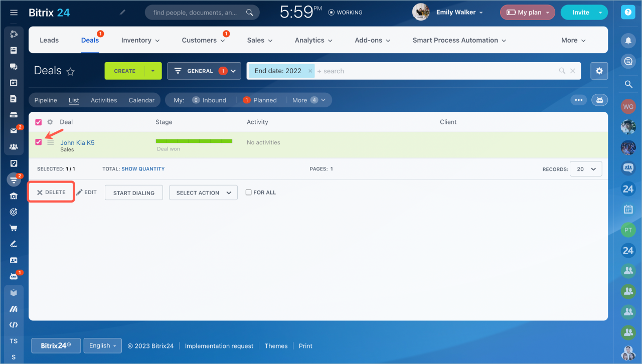Open the drive icon in left sidebar

[x=14, y=114]
